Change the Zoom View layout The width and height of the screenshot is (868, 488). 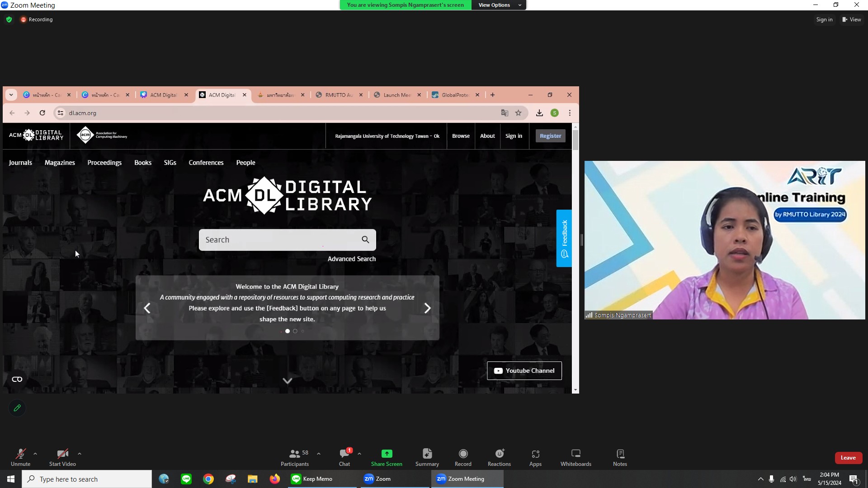point(851,19)
